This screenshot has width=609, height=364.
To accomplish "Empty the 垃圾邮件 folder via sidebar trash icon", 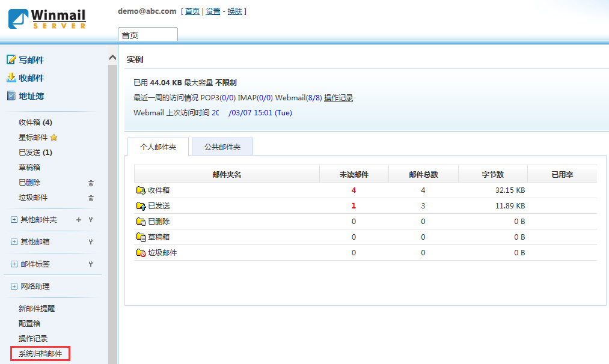I will click(91, 198).
